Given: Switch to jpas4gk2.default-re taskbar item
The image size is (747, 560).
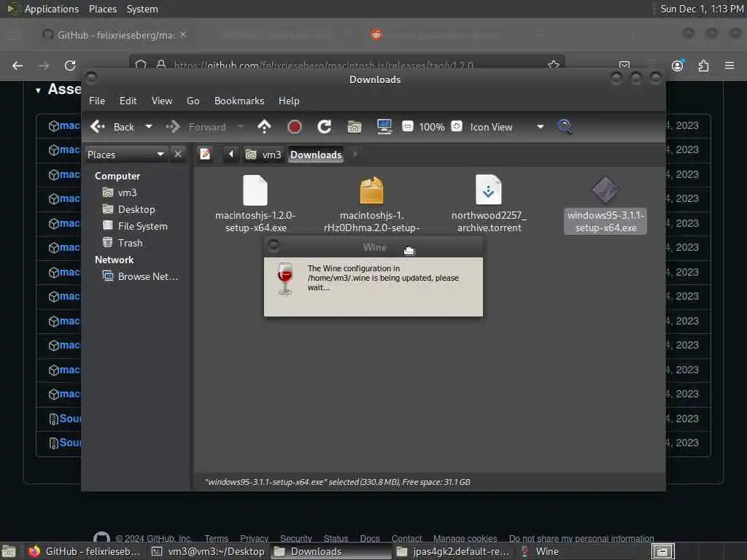Looking at the screenshot, I should pyautogui.click(x=454, y=551).
